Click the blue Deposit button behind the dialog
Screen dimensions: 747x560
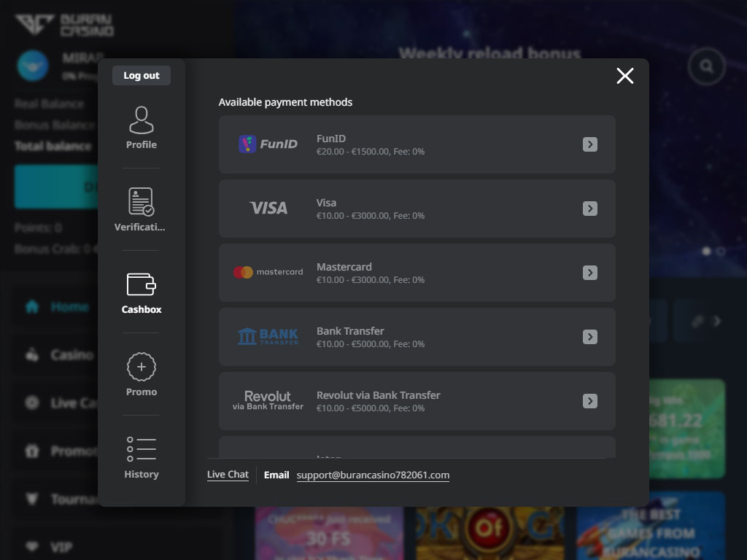point(56,187)
